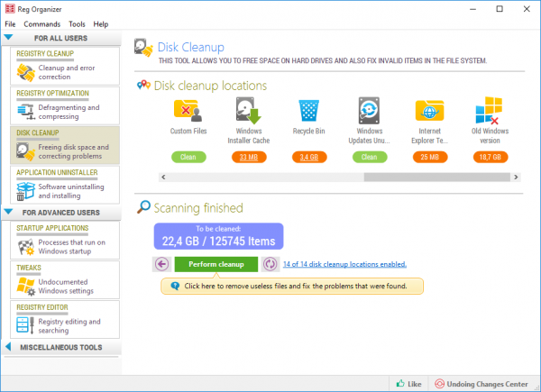Viewport: 541px width, 392px height.
Task: Open the Commands menu
Action: [x=41, y=24]
